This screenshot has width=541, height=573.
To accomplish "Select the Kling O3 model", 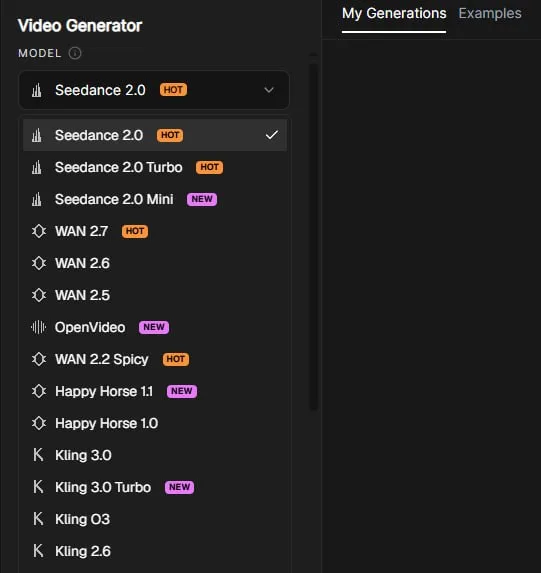I will 155,519.
